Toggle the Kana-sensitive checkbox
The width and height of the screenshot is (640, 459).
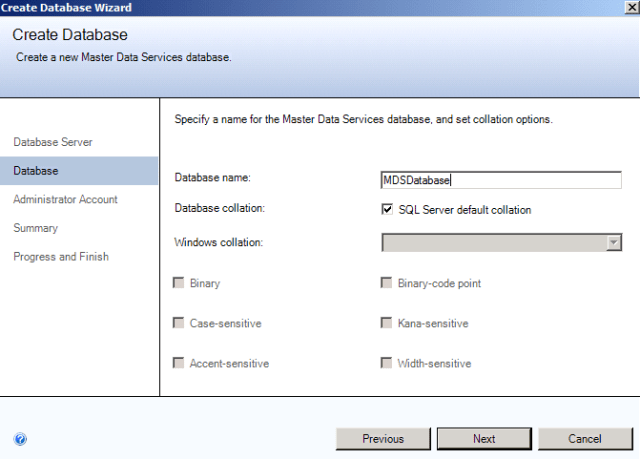[x=386, y=323]
